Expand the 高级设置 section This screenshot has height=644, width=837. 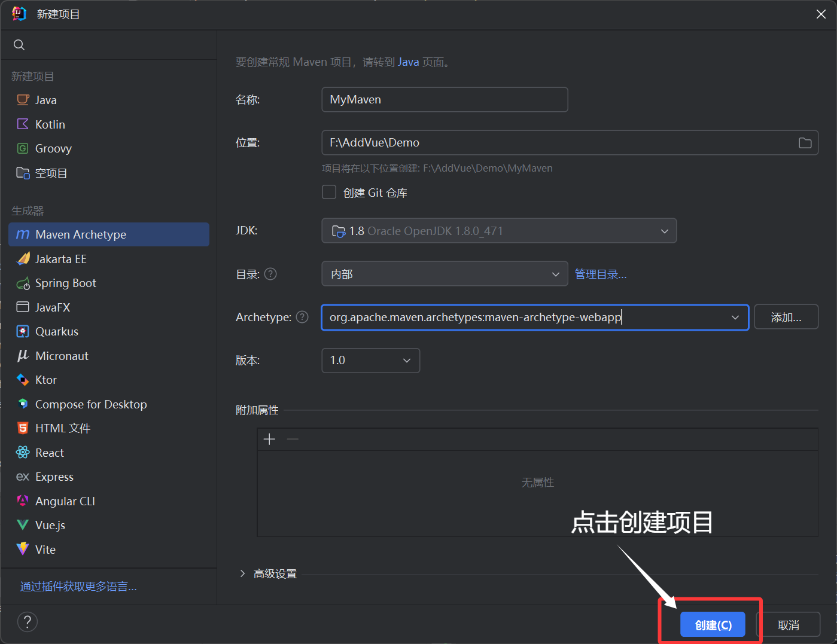click(x=242, y=573)
